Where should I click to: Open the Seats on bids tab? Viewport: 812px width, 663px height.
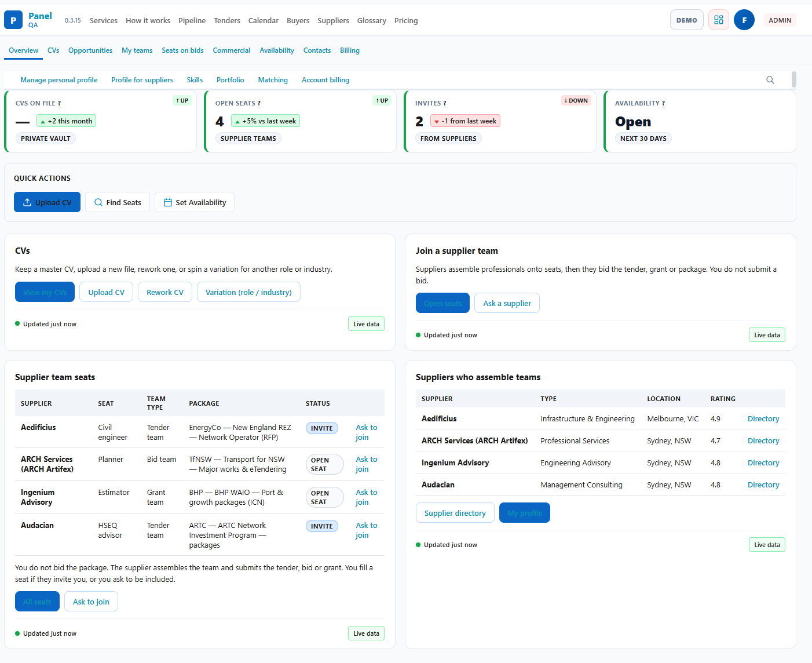click(183, 50)
